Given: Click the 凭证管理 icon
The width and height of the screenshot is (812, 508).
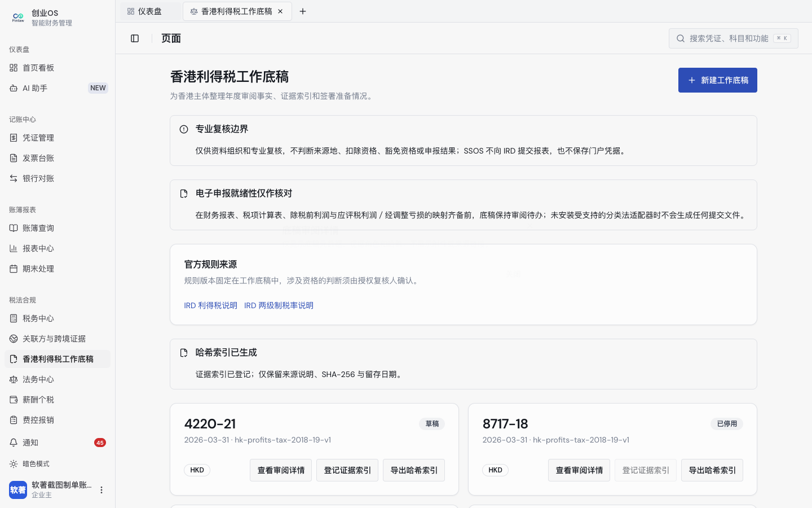Looking at the screenshot, I should tap(14, 138).
